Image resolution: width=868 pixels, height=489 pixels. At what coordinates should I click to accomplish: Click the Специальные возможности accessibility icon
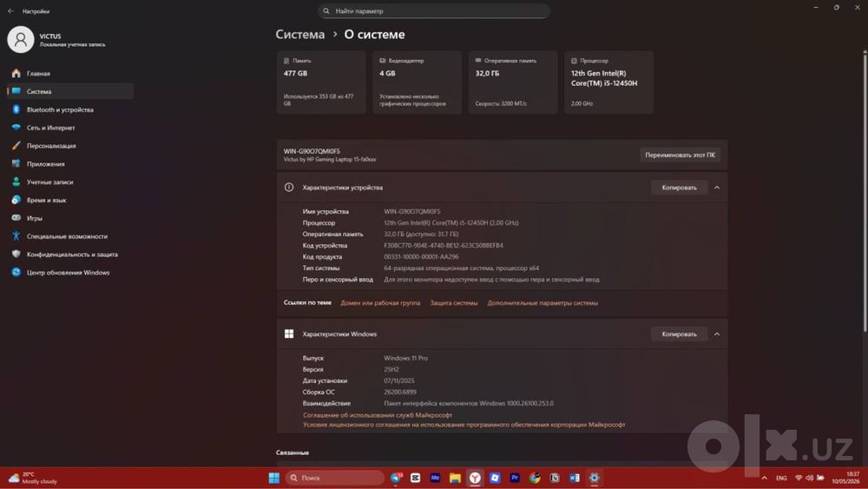point(16,236)
